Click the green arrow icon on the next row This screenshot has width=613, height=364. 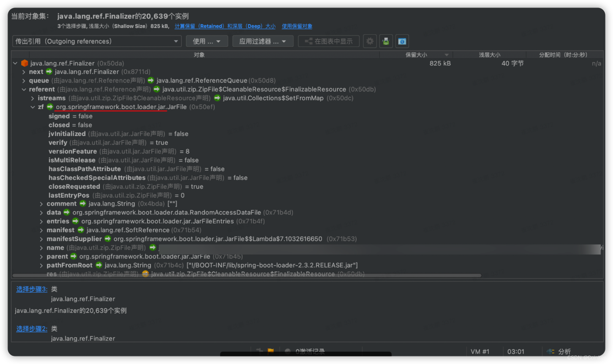[x=49, y=72]
